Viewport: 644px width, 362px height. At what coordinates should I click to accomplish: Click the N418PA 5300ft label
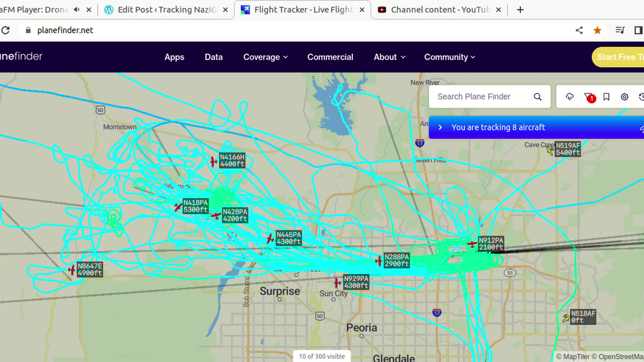pyautogui.click(x=195, y=206)
